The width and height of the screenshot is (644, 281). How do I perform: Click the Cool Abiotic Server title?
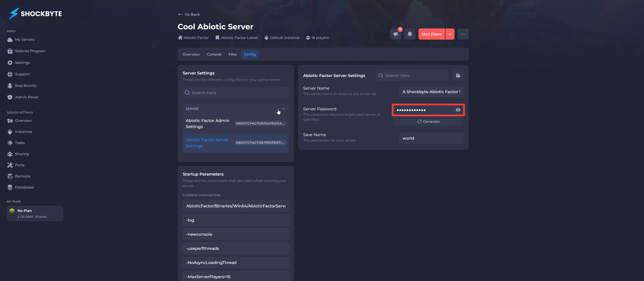pyautogui.click(x=215, y=26)
